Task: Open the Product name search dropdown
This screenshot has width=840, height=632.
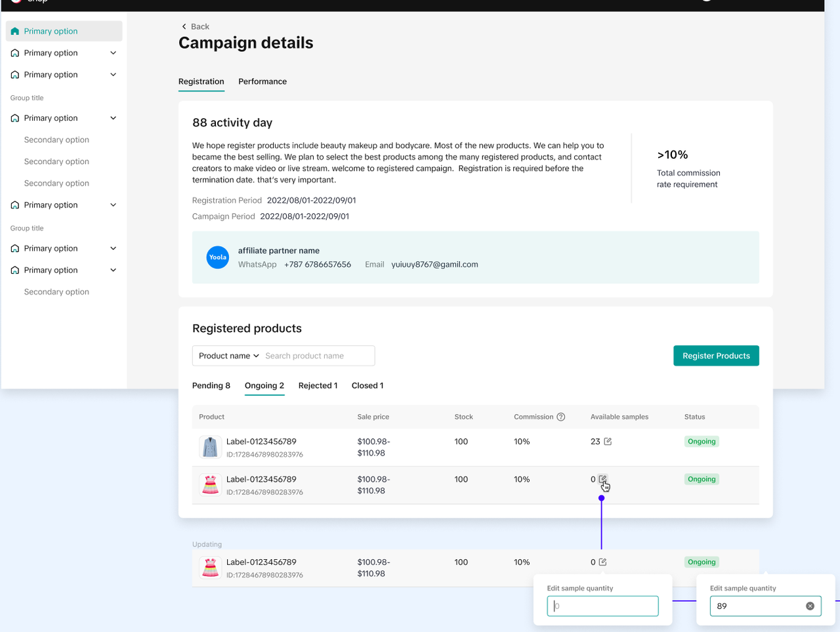Action: (228, 356)
